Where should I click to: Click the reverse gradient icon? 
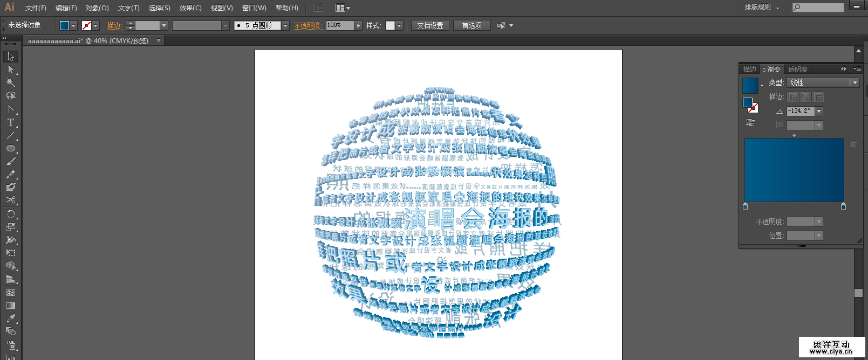click(750, 123)
